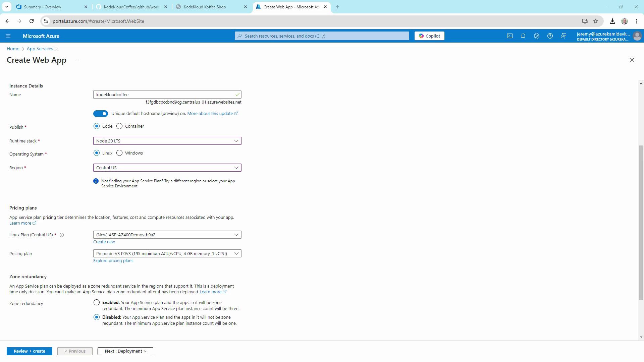Open the notifications bell
The height and width of the screenshot is (362, 644).
click(523, 36)
